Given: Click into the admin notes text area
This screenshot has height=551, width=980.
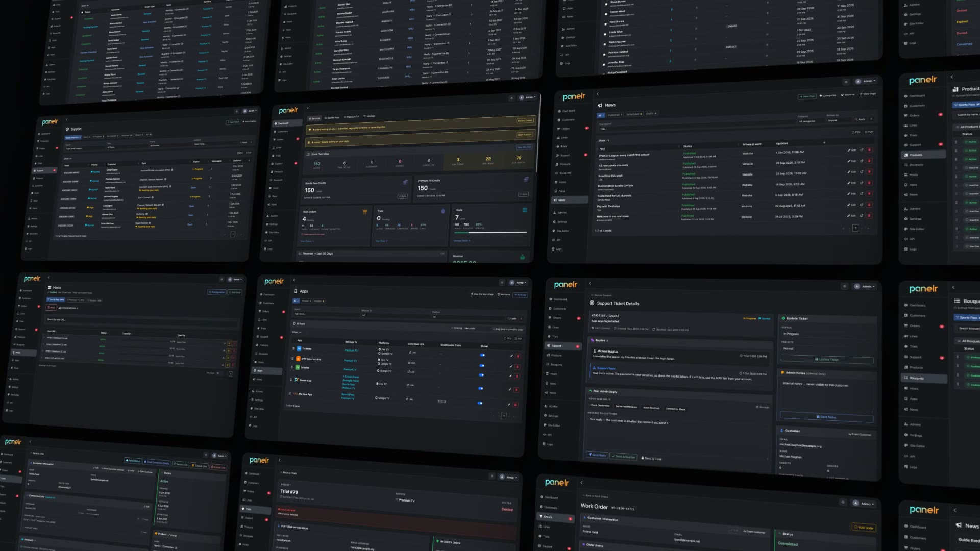Looking at the screenshot, I should pyautogui.click(x=827, y=395).
